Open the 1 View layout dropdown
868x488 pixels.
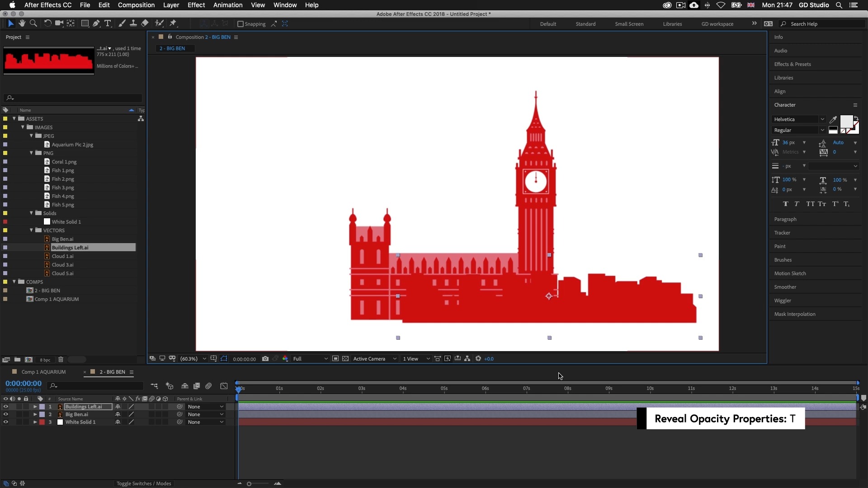416,359
